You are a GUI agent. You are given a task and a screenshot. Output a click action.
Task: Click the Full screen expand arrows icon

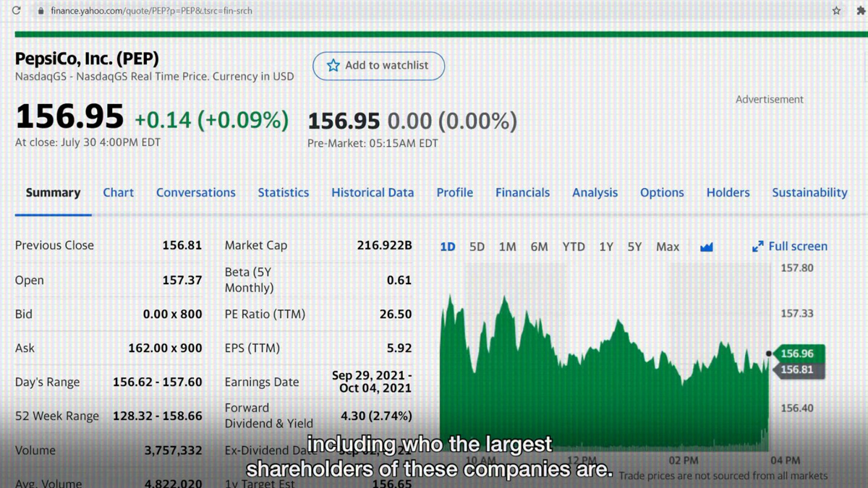[757, 247]
